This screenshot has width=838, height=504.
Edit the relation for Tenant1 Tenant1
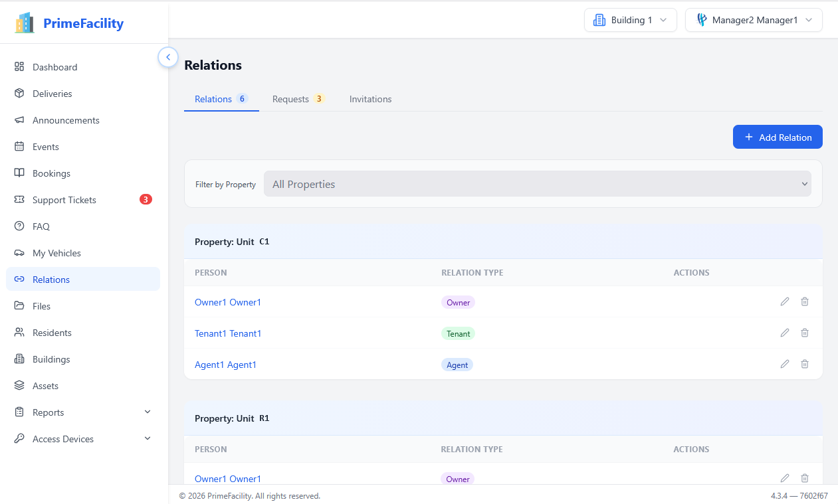pos(785,333)
